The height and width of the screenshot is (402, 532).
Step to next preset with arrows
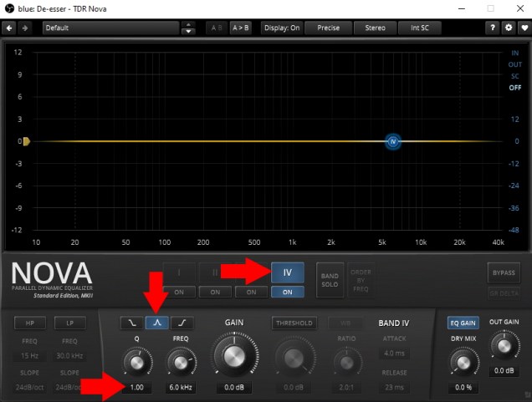[x=188, y=32]
